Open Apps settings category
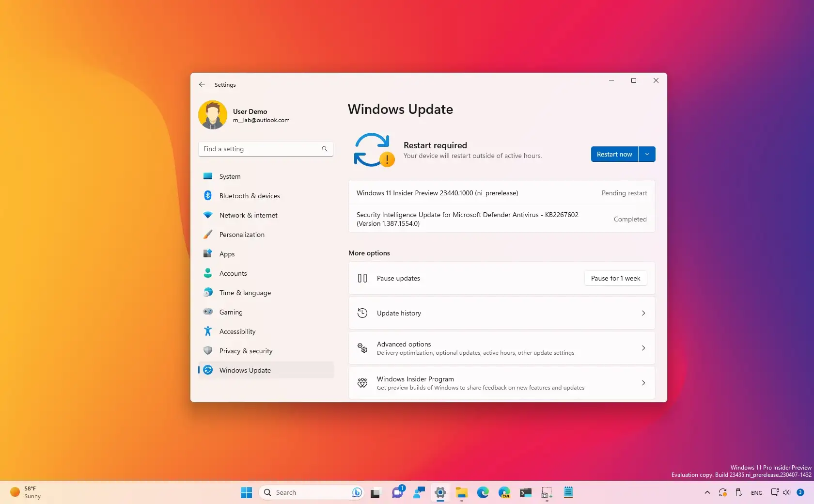The height and width of the screenshot is (504, 814). 266,254
